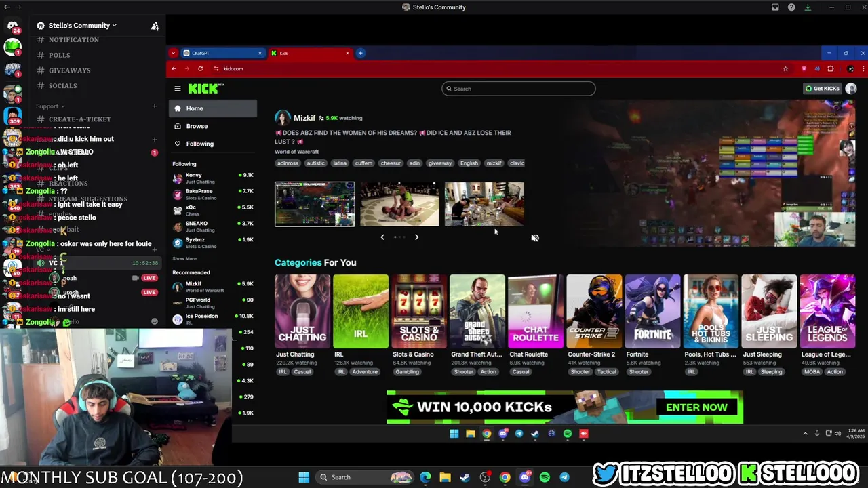The width and height of the screenshot is (868, 488).
Task: Open xQc's channel in Following list
Action: [x=213, y=210]
